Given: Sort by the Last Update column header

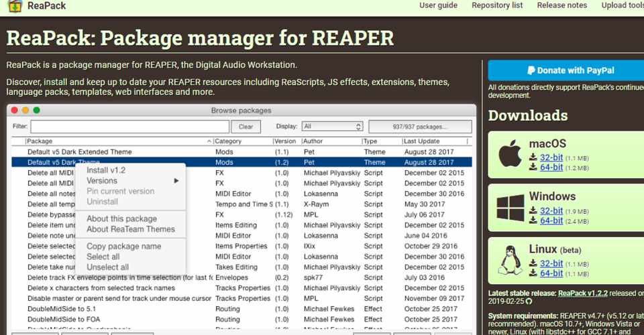Looking at the screenshot, I should point(435,141).
